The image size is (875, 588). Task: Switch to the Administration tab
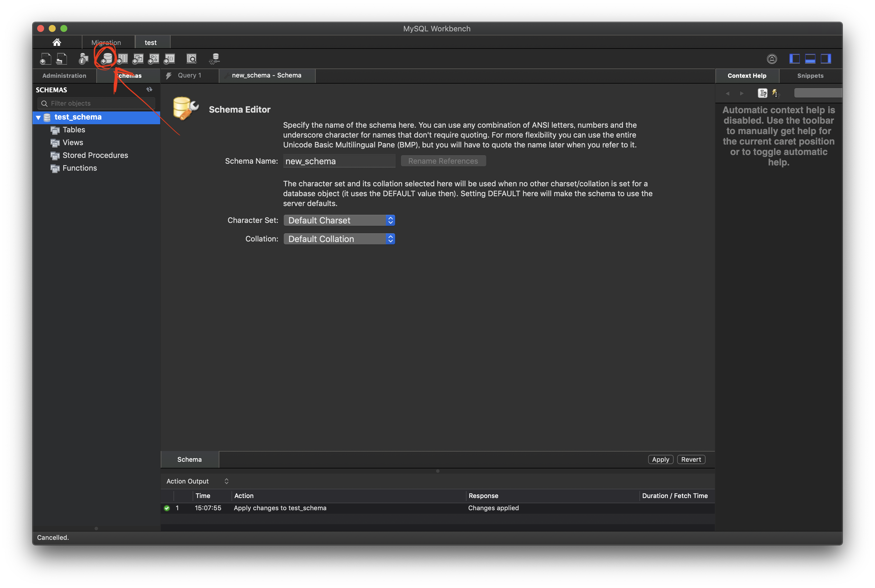pos(64,76)
